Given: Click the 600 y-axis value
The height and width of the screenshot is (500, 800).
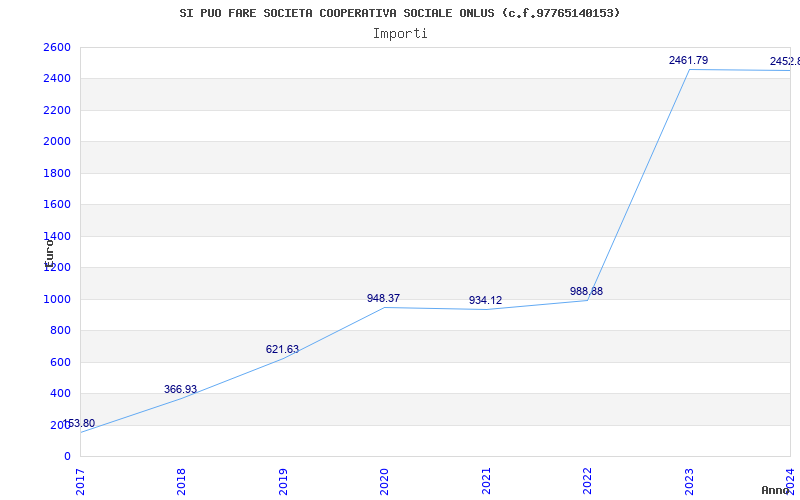Looking at the screenshot, I should [x=60, y=362].
